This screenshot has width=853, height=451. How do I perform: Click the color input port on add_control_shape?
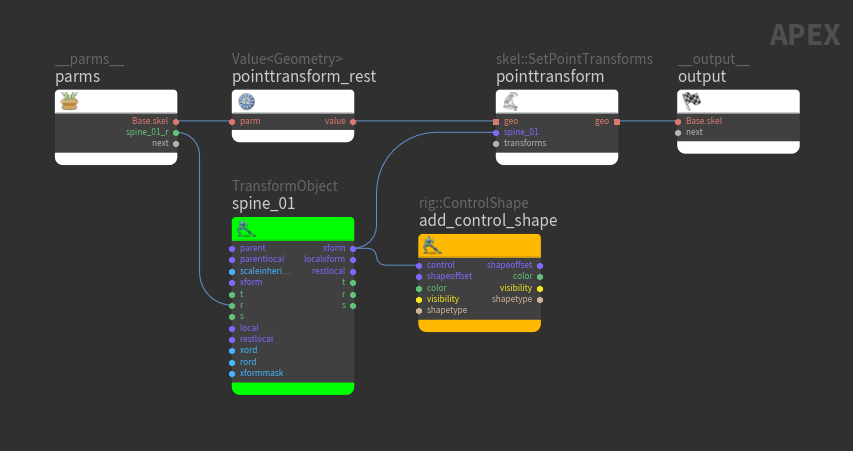coord(419,288)
